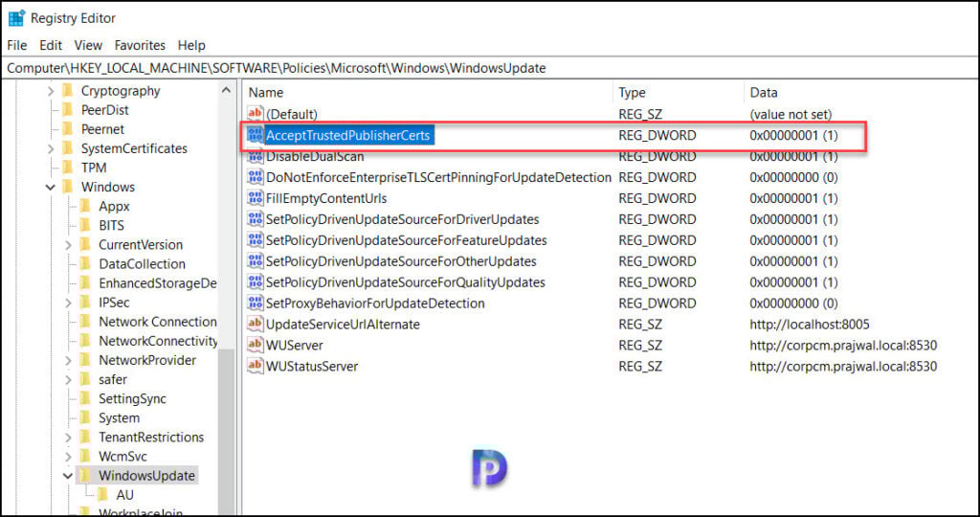The image size is (980, 517).
Task: Click the http://localhost:8005 data cell
Action: point(810,325)
